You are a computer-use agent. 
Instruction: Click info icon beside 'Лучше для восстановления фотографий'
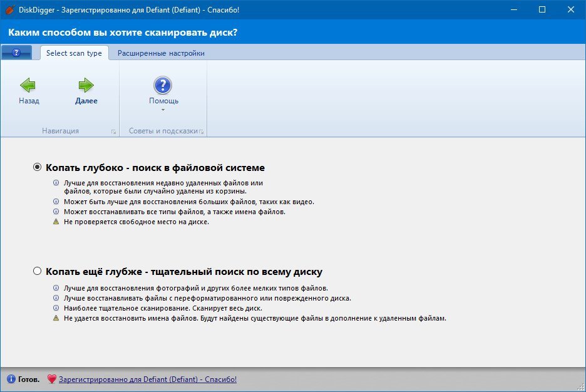pyautogui.click(x=56, y=288)
